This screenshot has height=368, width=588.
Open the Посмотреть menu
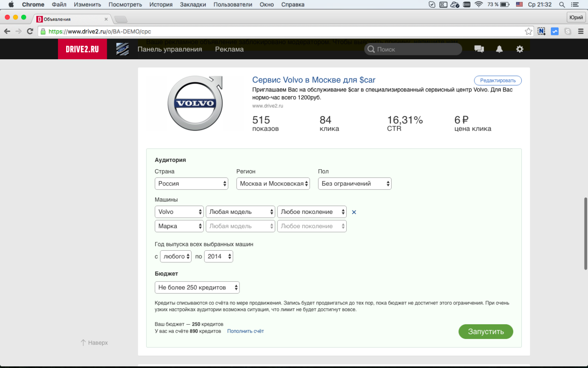pos(125,4)
